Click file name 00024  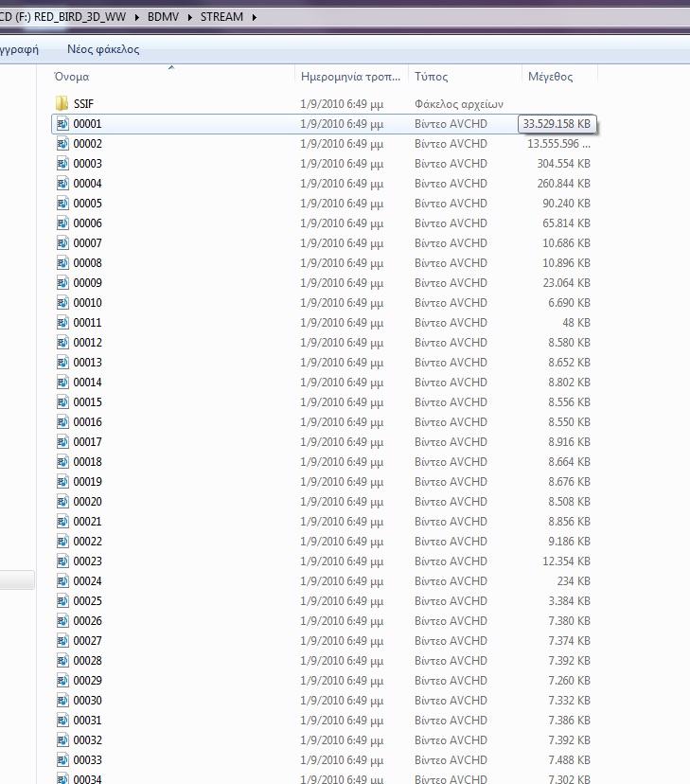pos(87,581)
